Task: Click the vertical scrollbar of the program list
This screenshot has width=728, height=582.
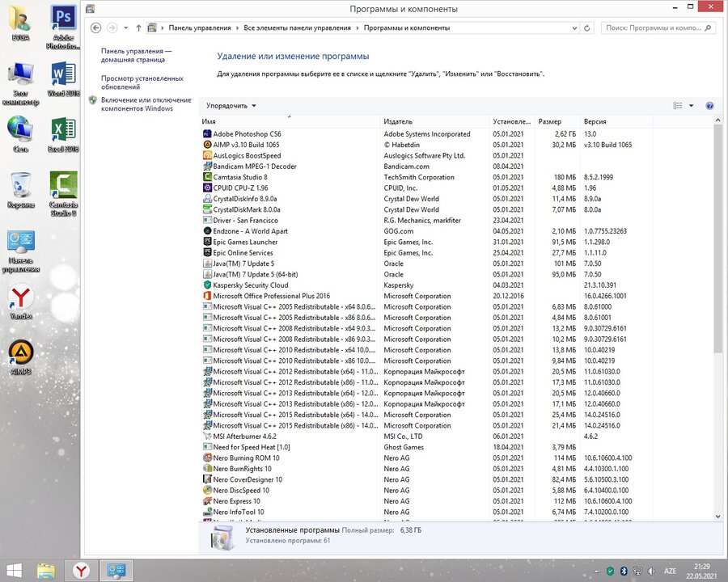Action: point(718,242)
